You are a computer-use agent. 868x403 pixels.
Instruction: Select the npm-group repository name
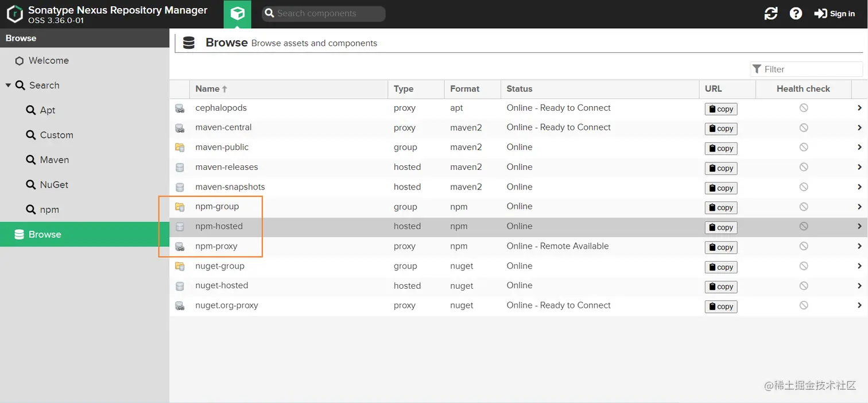click(217, 206)
